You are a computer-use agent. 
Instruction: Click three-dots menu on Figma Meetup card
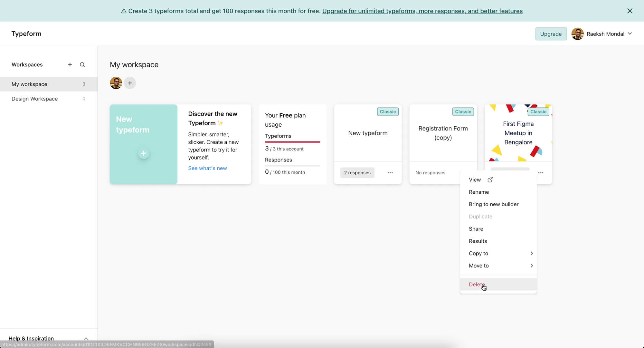(x=541, y=173)
